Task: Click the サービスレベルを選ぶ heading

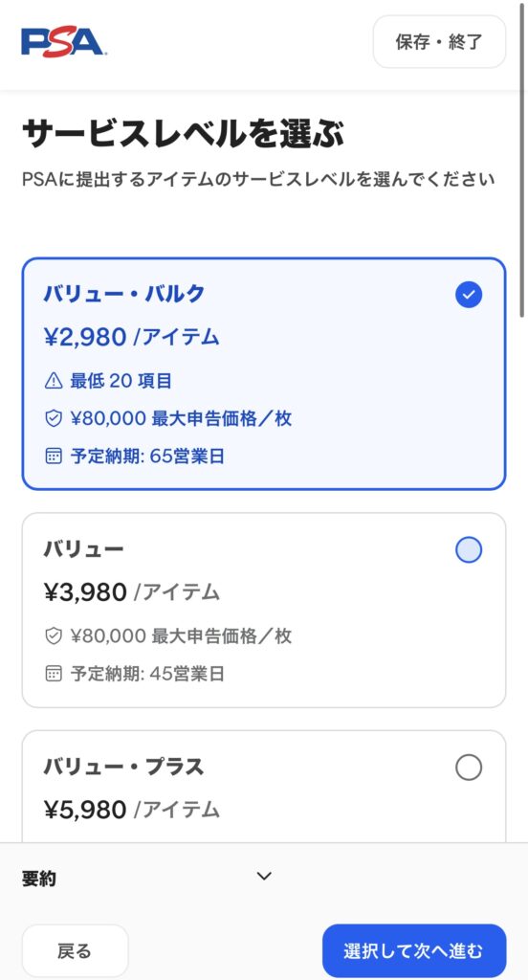Action: tap(183, 134)
